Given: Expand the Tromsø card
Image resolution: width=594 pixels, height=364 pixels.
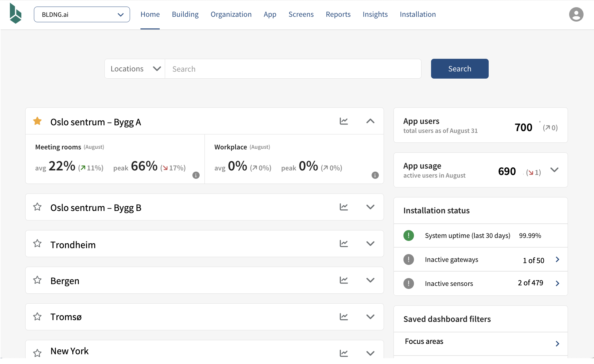Looking at the screenshot, I should (370, 317).
